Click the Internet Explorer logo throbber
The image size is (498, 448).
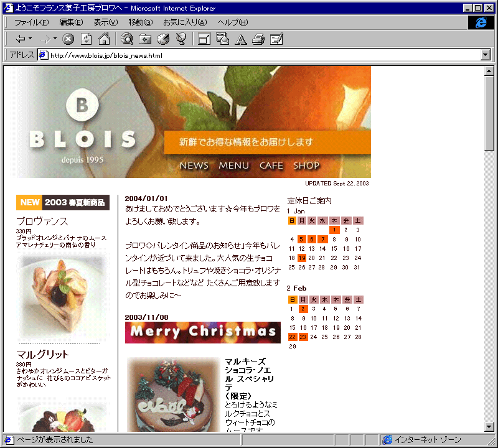click(x=481, y=22)
